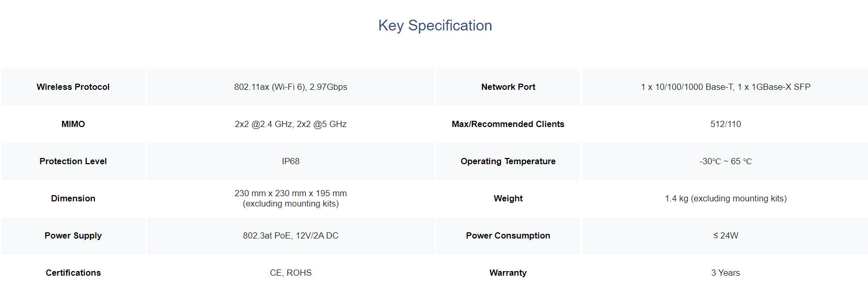The height and width of the screenshot is (285, 868).
Task: Click the 802.3at PoE, 12V/2A DC value
Action: (291, 235)
